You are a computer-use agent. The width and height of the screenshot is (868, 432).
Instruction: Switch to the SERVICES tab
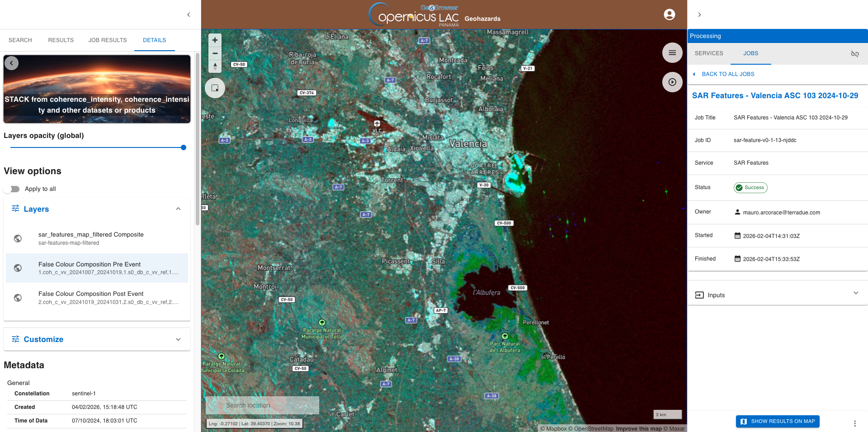(708, 53)
